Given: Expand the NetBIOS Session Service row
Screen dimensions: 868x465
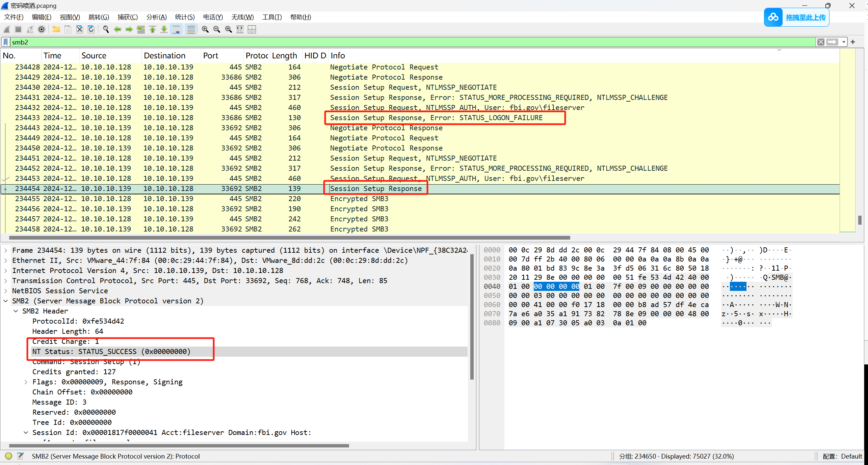Looking at the screenshot, I should [x=6, y=291].
